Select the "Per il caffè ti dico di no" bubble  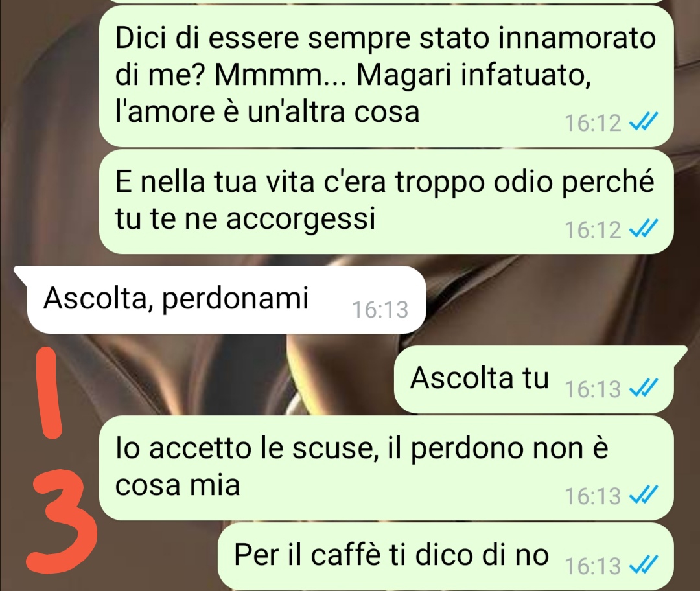[x=445, y=556]
